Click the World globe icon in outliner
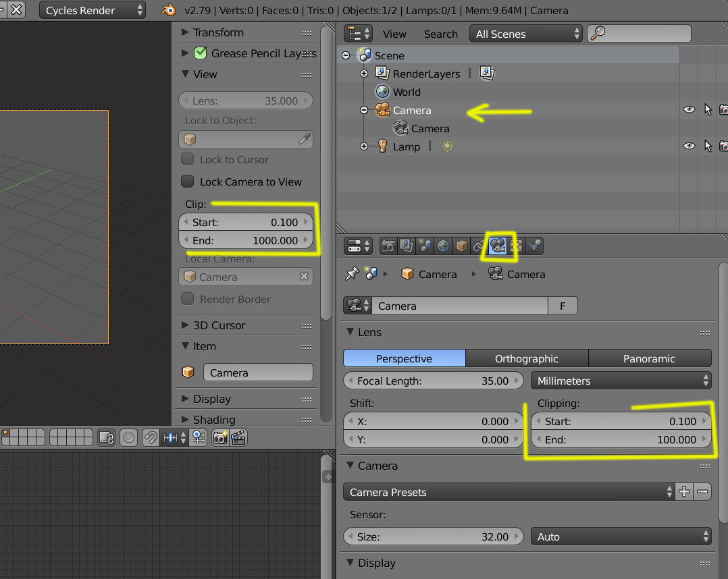The width and height of the screenshot is (728, 579). (x=382, y=92)
